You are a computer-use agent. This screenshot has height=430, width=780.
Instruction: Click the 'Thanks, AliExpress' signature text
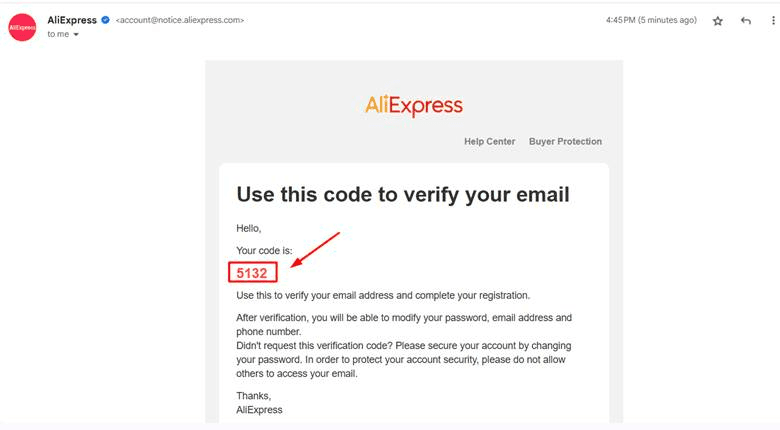259,403
